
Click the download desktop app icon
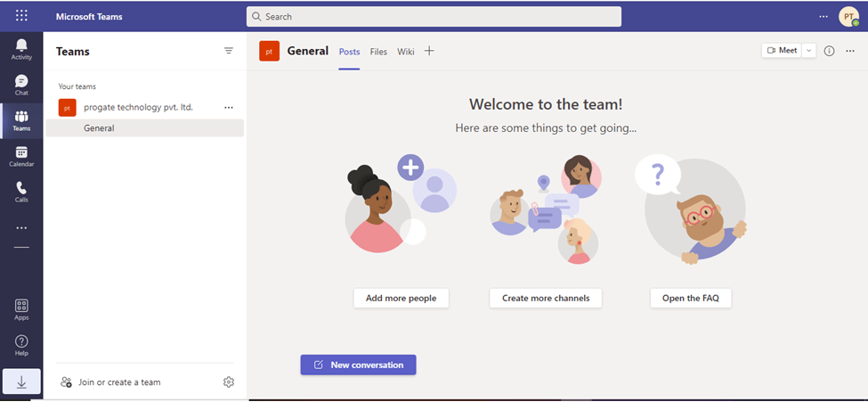21,381
